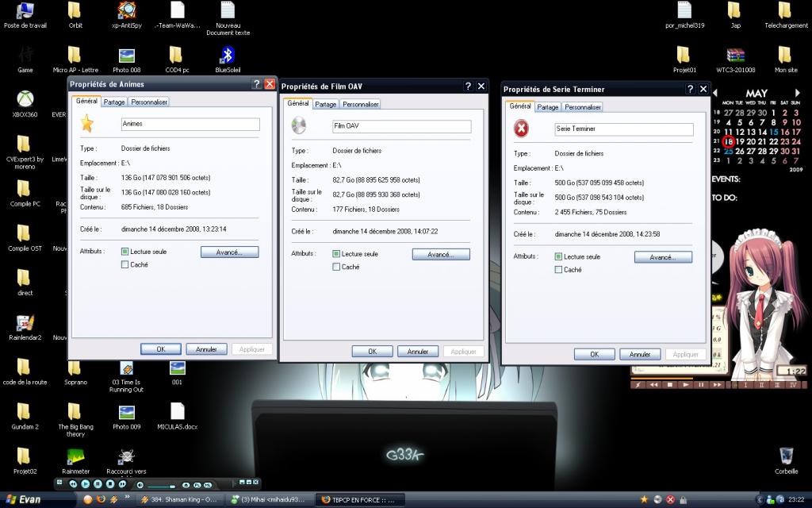Open The Big Bang theory folder
This screenshot has height=508, width=812.
[75, 420]
